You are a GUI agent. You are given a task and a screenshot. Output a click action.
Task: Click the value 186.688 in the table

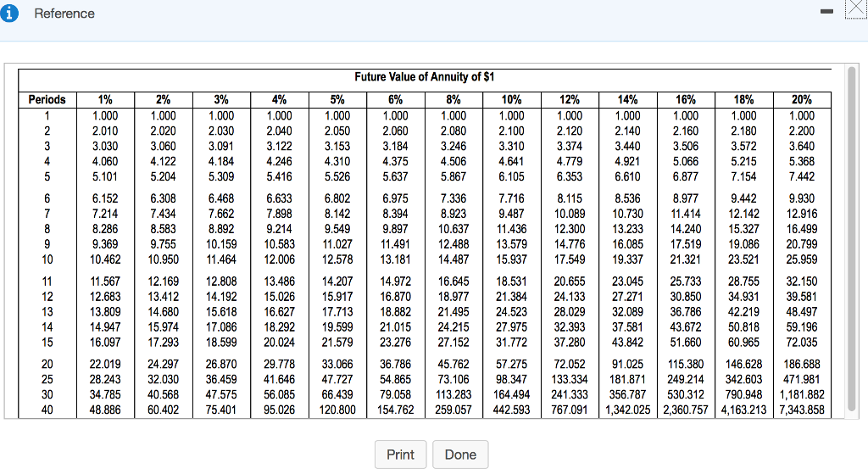802,365
